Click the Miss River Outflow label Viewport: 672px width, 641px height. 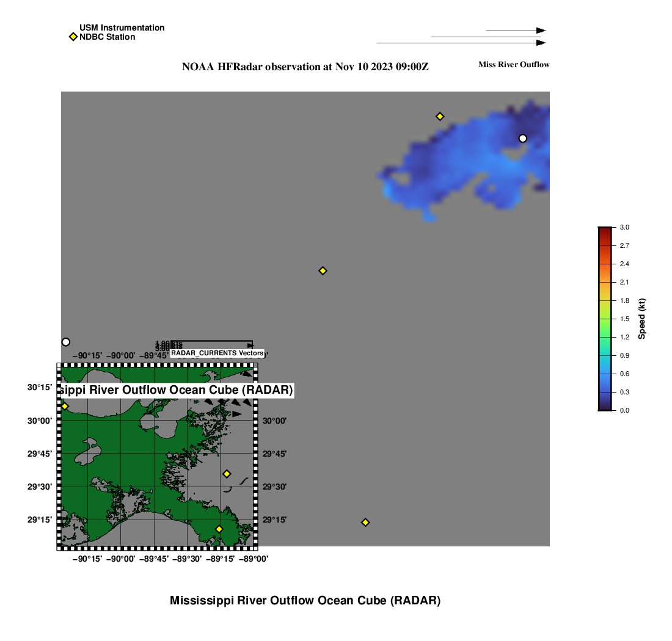click(x=513, y=64)
